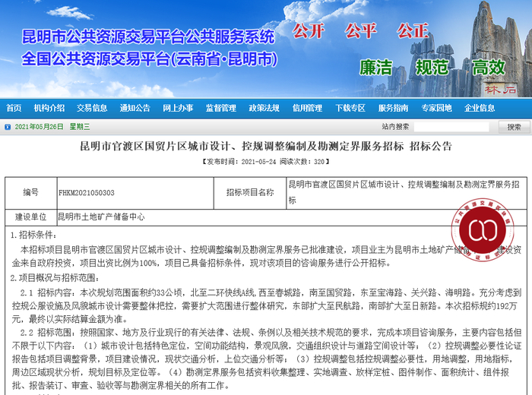Screen dimensions: 532x395
Task: Click the 2.1 招标内容 paragraph
Action: click(x=267, y=306)
